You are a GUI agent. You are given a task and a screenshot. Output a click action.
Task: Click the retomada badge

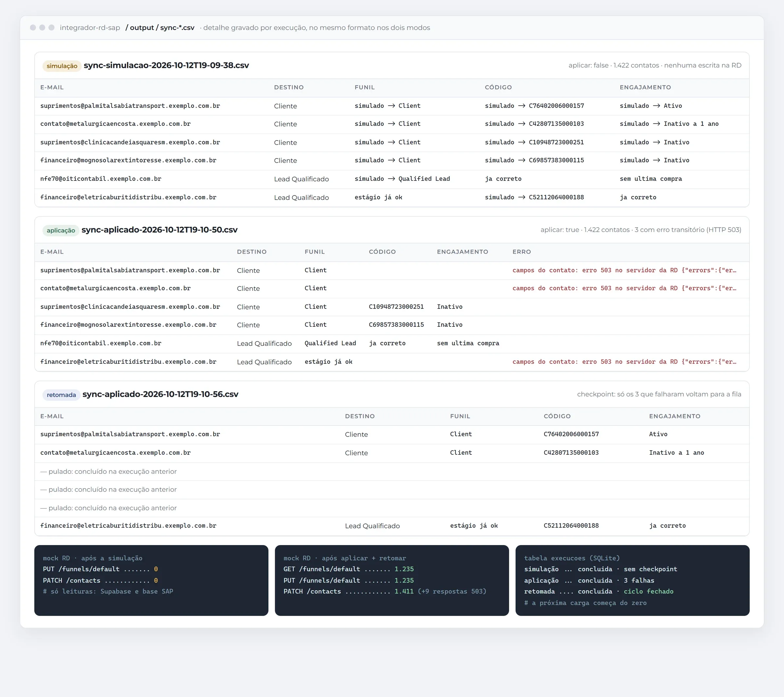click(61, 395)
